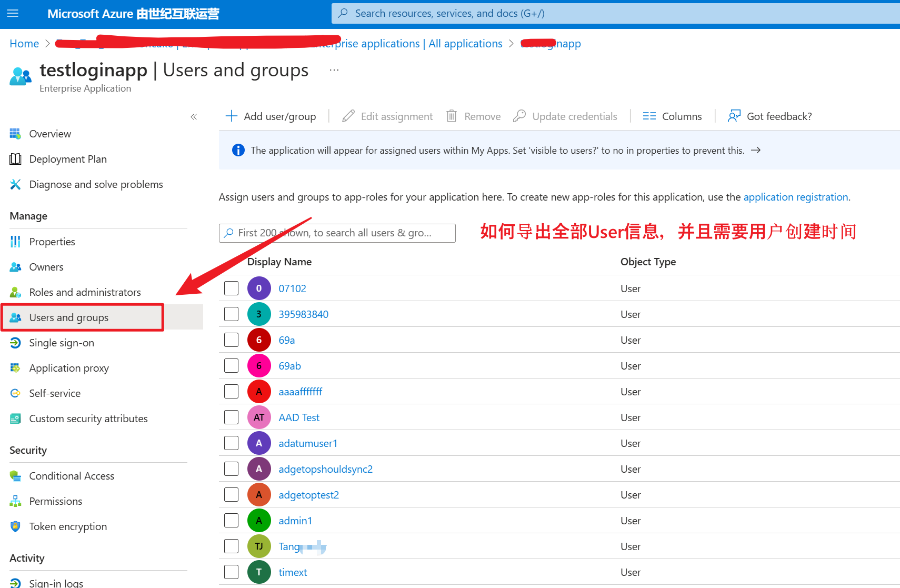Click the Got feedback icon
The width and height of the screenshot is (900, 588).
click(x=734, y=116)
